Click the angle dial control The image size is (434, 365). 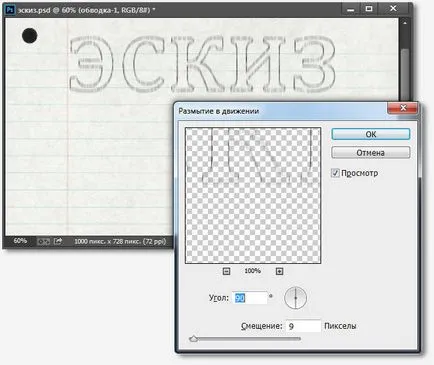pos(295,298)
